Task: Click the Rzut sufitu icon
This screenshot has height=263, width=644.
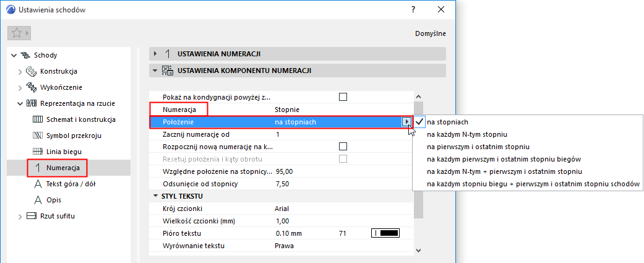Action: coord(32,216)
